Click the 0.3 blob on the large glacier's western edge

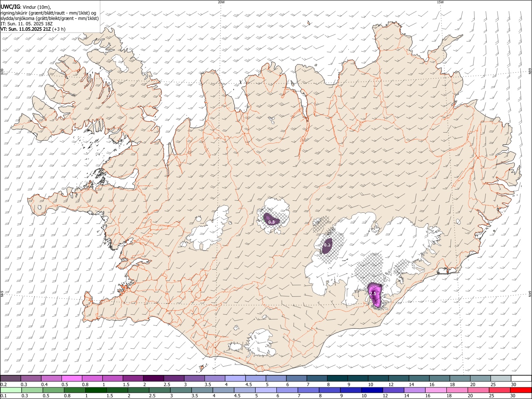click(x=327, y=245)
